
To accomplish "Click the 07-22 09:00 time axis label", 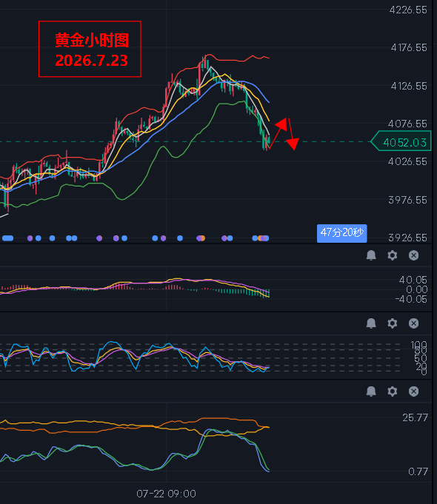I will [166, 494].
